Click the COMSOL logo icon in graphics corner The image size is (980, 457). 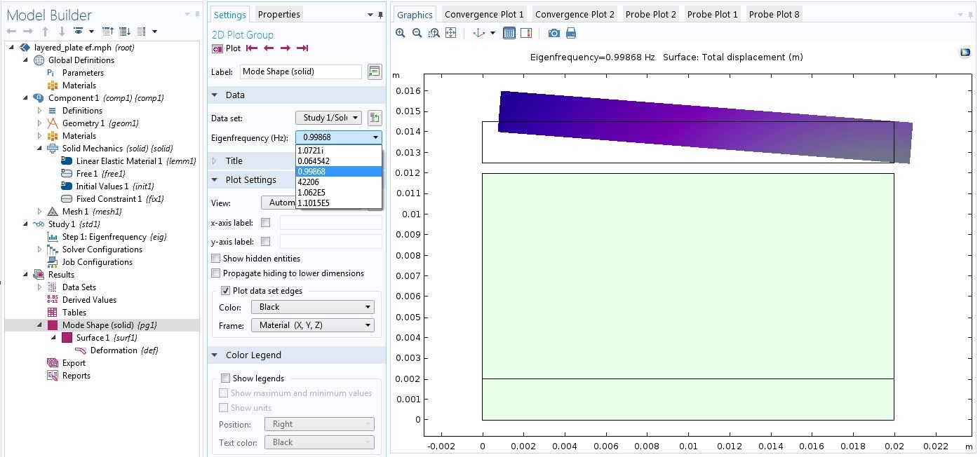[965, 53]
